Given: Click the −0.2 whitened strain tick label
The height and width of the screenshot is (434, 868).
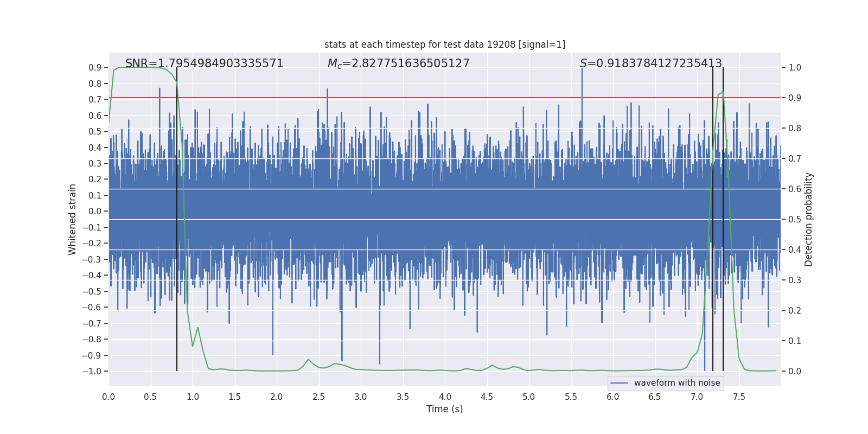Looking at the screenshot, I should (92, 244).
